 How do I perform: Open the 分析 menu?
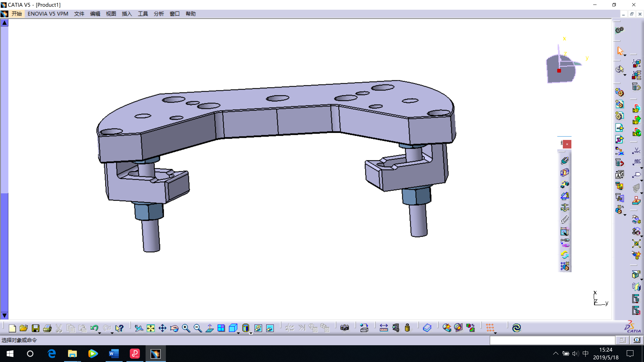pyautogui.click(x=158, y=14)
